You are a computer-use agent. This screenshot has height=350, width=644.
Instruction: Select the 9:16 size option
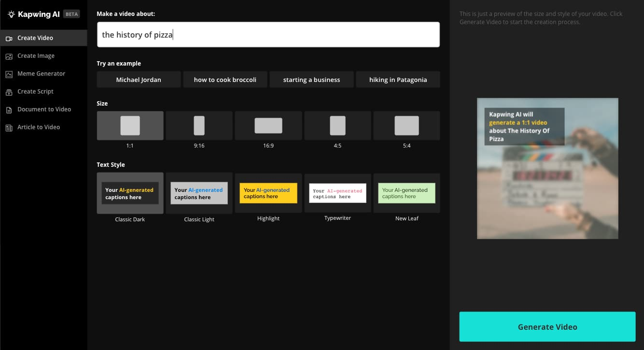coord(199,125)
